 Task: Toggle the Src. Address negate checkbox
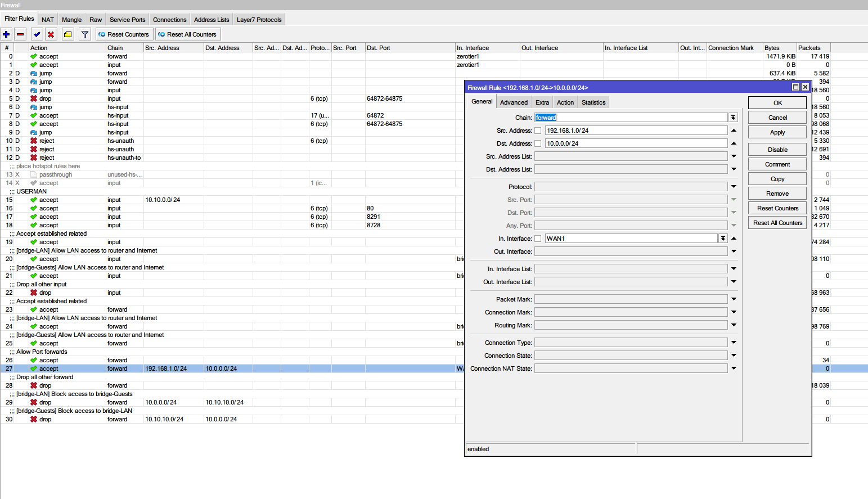coord(538,131)
